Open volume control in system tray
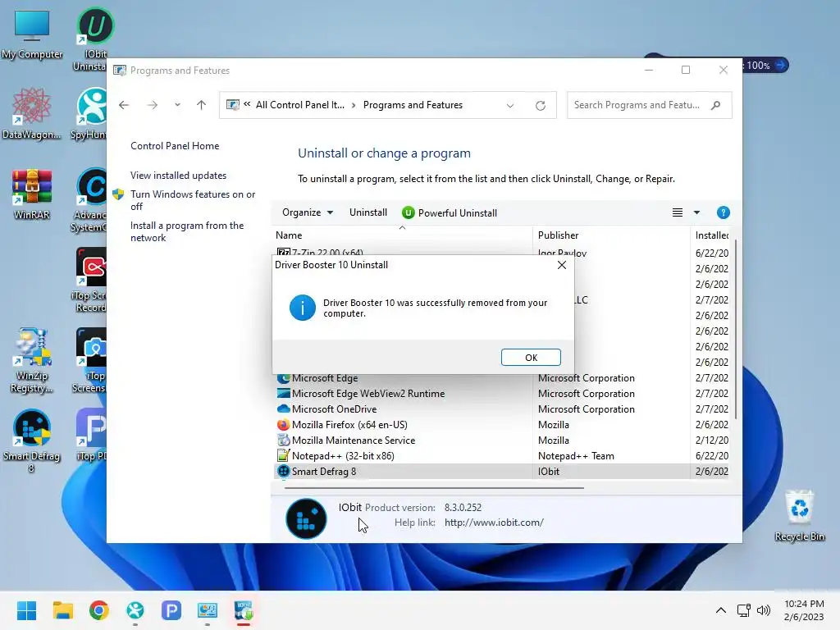This screenshot has width=840, height=630. click(x=764, y=610)
